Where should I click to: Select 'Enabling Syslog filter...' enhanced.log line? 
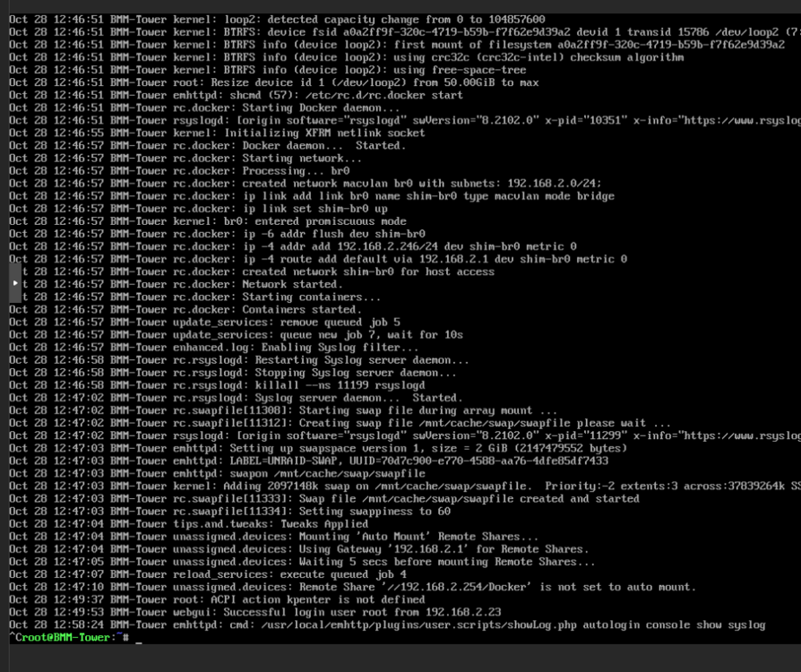pos(213,347)
